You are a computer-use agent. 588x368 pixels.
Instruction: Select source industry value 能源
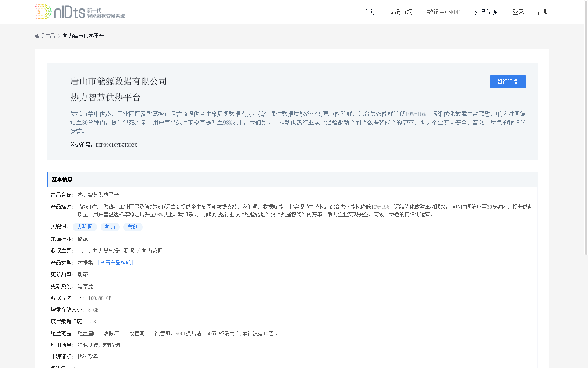(x=83, y=239)
